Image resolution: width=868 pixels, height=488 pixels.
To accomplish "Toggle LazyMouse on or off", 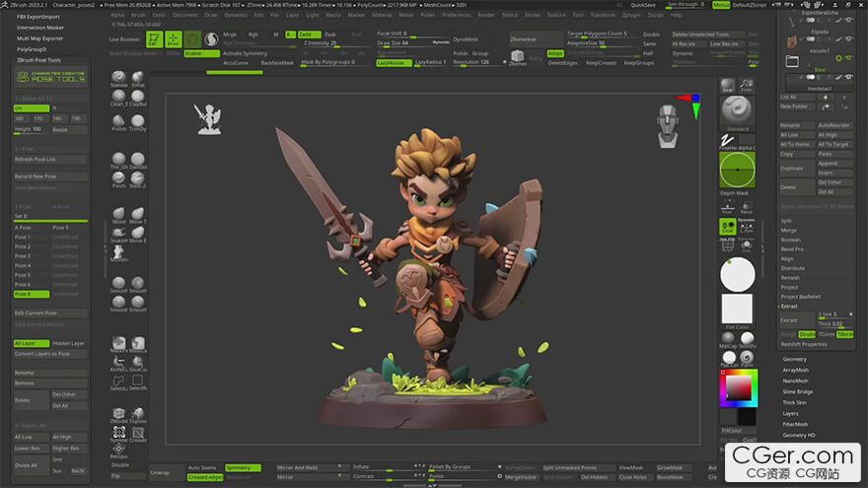I will click(394, 62).
